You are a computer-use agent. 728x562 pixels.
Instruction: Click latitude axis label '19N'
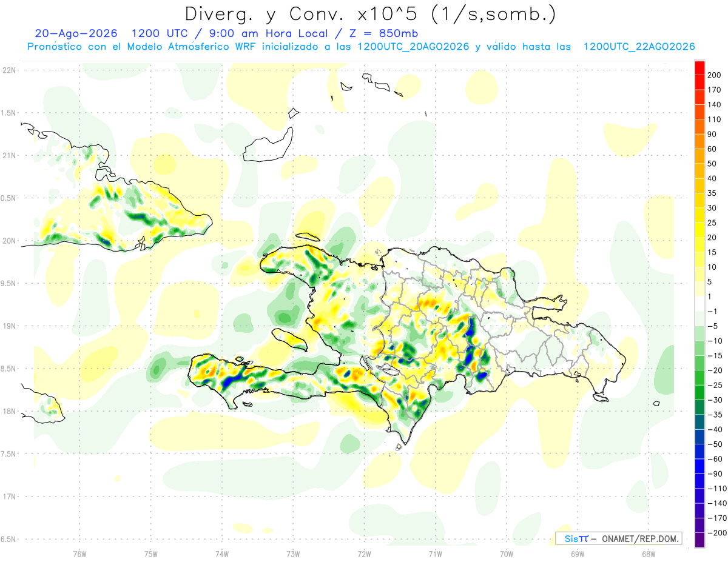[x=8, y=326]
